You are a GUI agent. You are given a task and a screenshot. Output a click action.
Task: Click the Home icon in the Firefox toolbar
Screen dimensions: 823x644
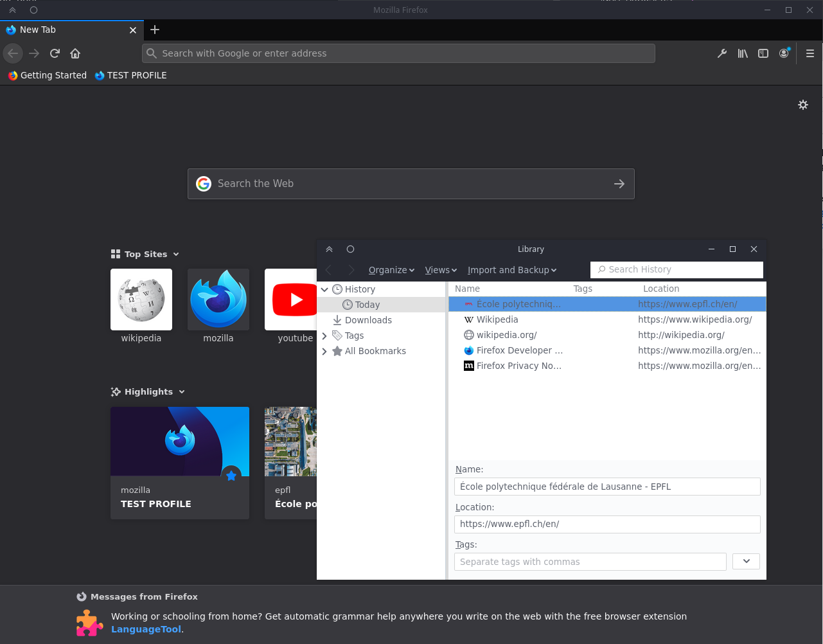click(x=75, y=53)
